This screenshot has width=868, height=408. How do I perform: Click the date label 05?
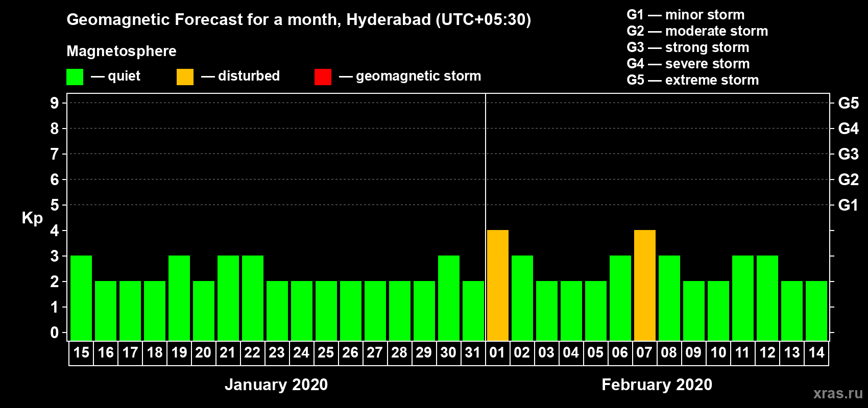pos(595,353)
